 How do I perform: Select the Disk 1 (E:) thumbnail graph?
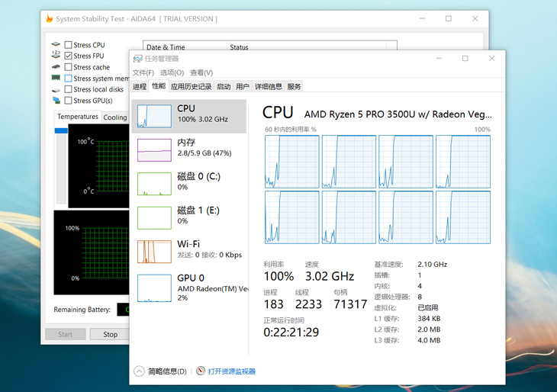[x=154, y=217]
